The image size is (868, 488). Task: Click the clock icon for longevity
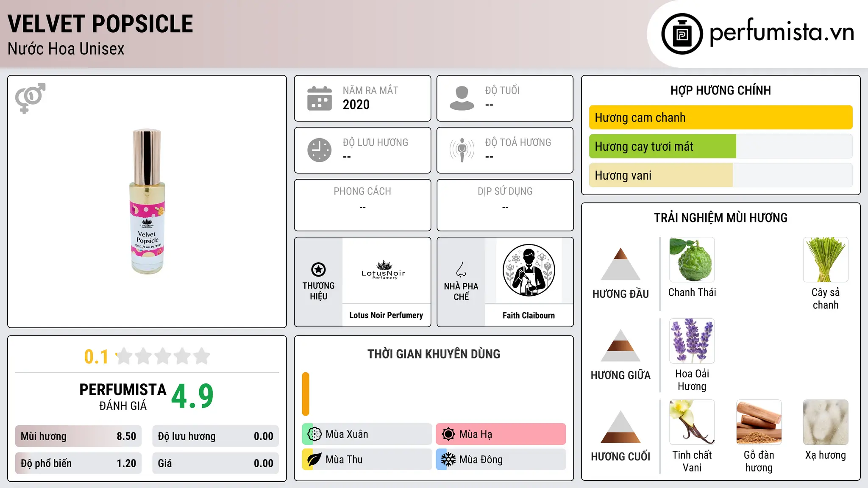(x=320, y=150)
